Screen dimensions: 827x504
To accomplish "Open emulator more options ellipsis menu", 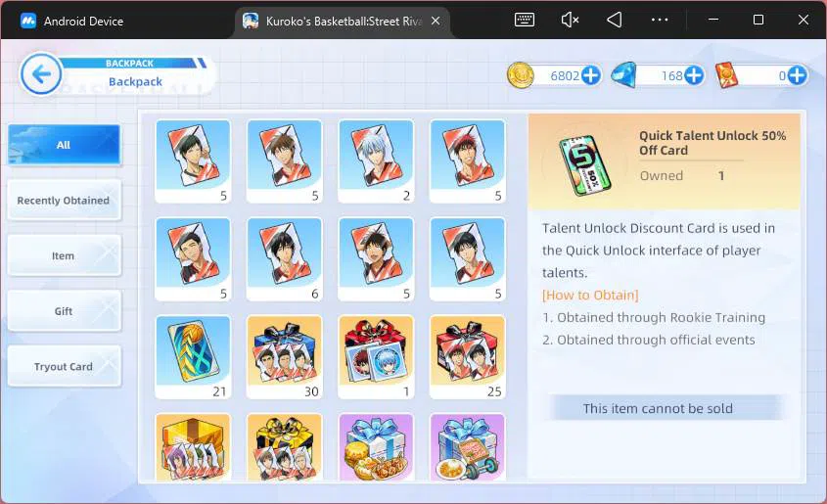I will (660, 20).
